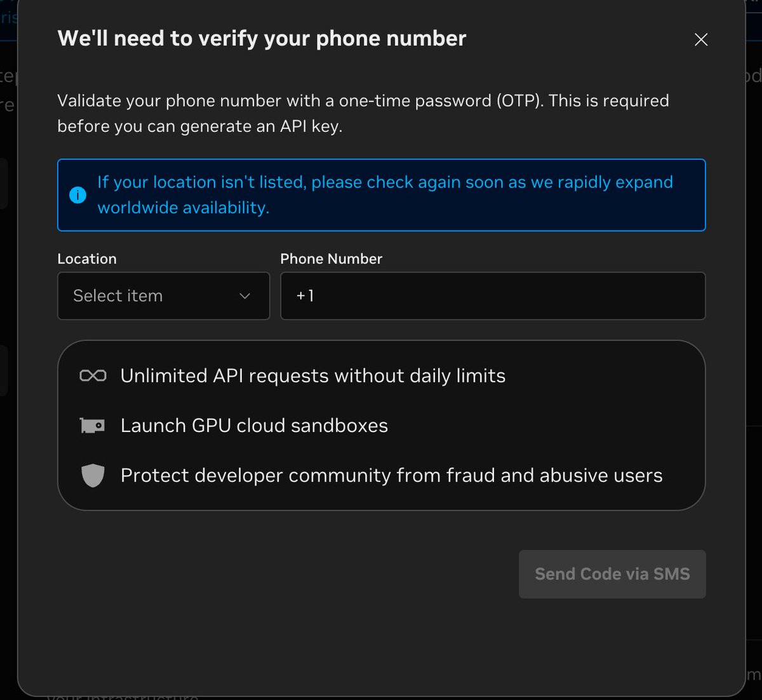Screen dimensions: 762x700
Task: Click the 'Phone Number' field label
Action: pos(331,259)
